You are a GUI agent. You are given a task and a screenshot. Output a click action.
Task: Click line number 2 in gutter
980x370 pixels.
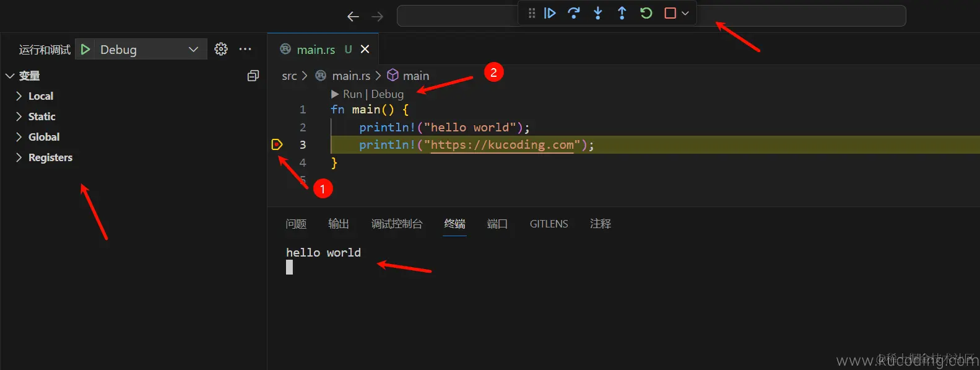coord(303,127)
